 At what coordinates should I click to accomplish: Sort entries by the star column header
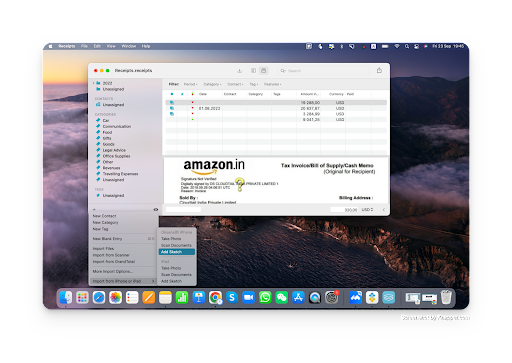pyautogui.click(x=182, y=94)
